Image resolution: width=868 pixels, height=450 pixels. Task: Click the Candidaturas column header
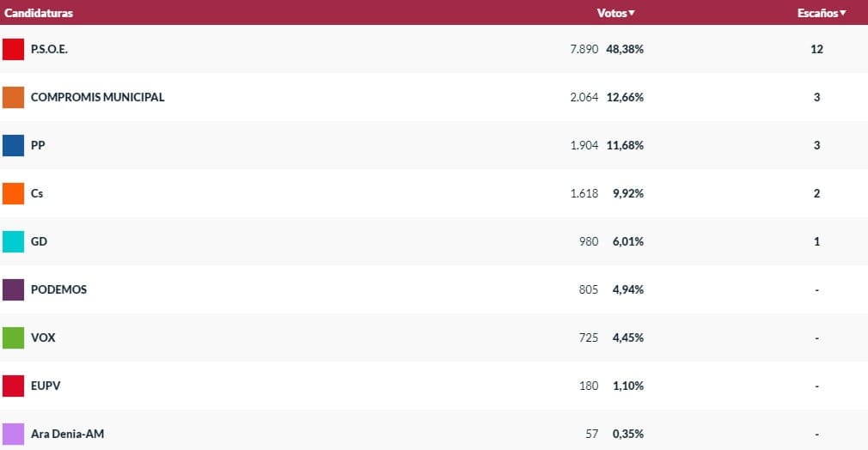pos(39,13)
